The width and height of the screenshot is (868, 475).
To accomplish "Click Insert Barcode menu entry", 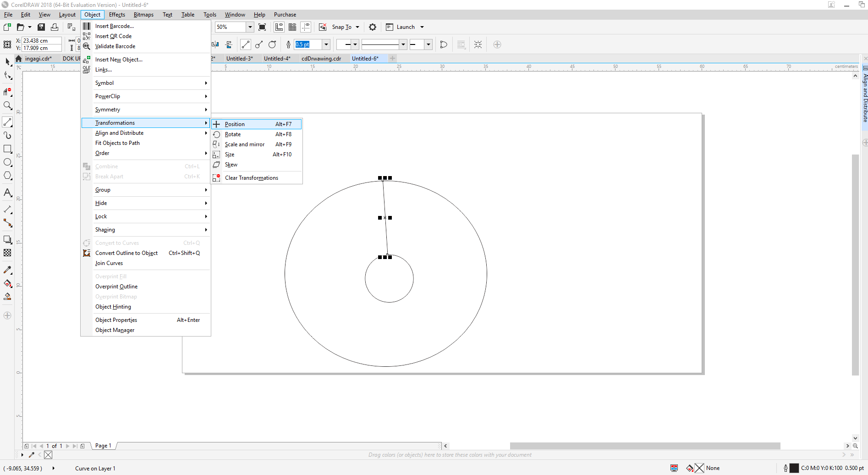I will click(x=146, y=26).
